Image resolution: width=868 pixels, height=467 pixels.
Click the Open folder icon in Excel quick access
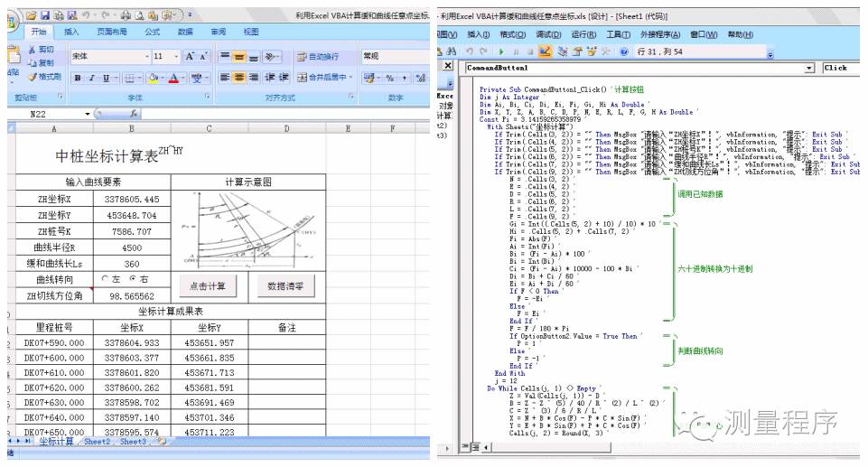point(32,15)
